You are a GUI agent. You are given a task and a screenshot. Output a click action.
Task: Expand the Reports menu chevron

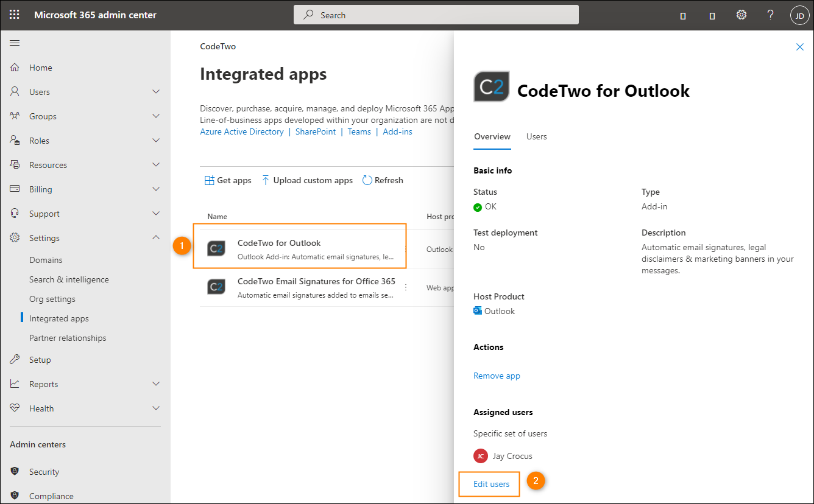click(156, 384)
